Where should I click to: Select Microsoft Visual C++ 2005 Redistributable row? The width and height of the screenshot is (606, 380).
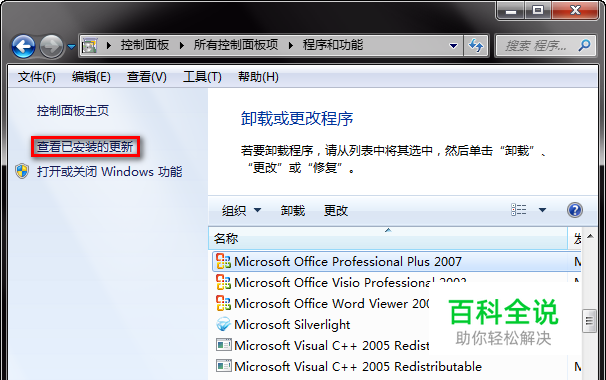396,366
